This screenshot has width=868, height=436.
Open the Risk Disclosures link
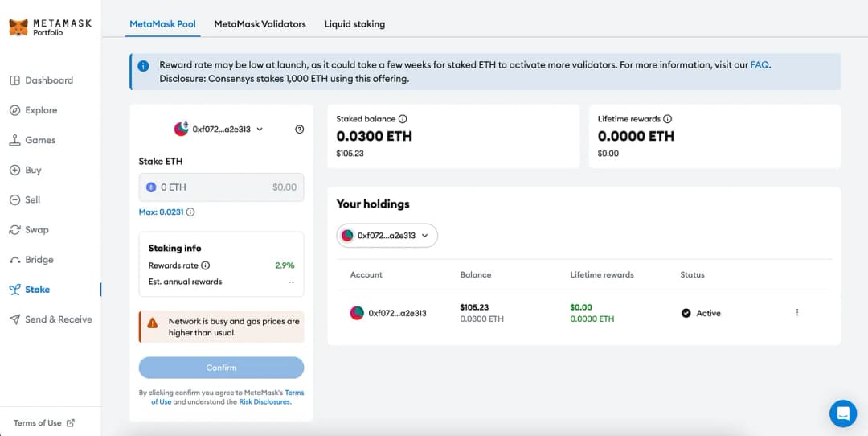coord(264,401)
